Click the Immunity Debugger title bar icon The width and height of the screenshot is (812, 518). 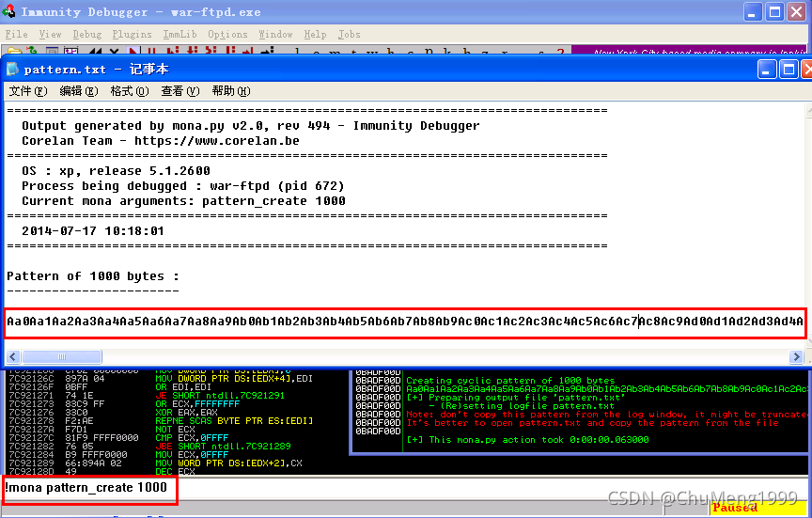click(8, 11)
